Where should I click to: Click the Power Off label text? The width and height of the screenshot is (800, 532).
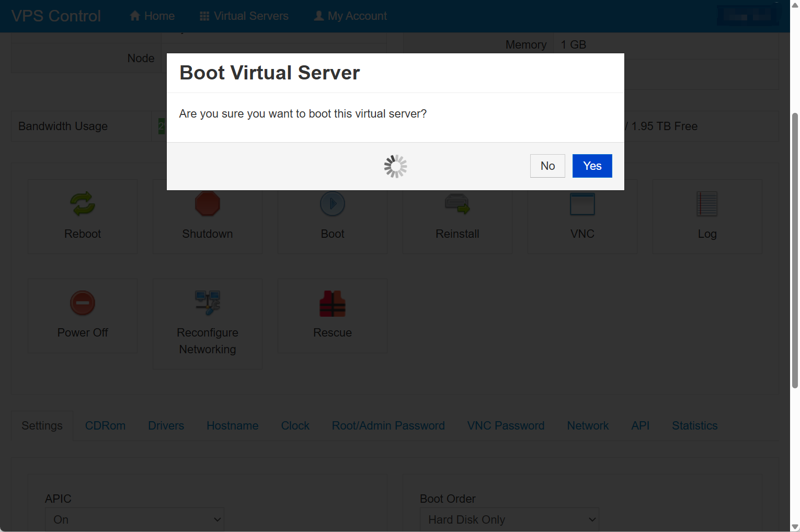pyautogui.click(x=83, y=332)
